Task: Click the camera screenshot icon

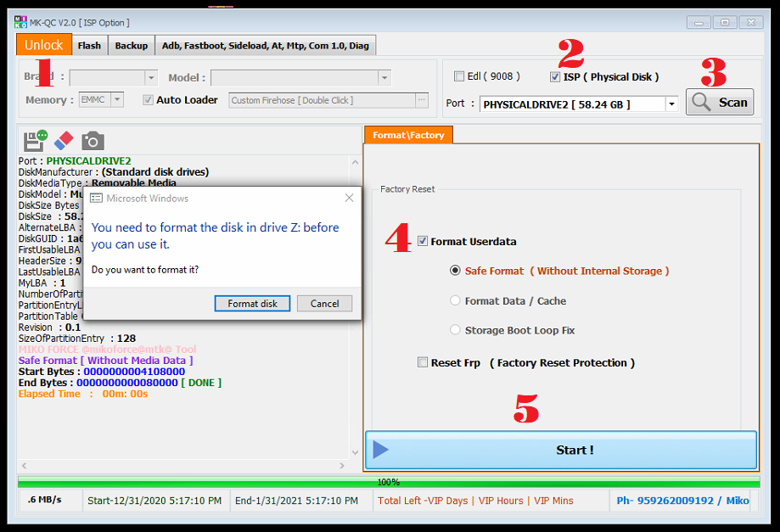Action: (x=93, y=141)
